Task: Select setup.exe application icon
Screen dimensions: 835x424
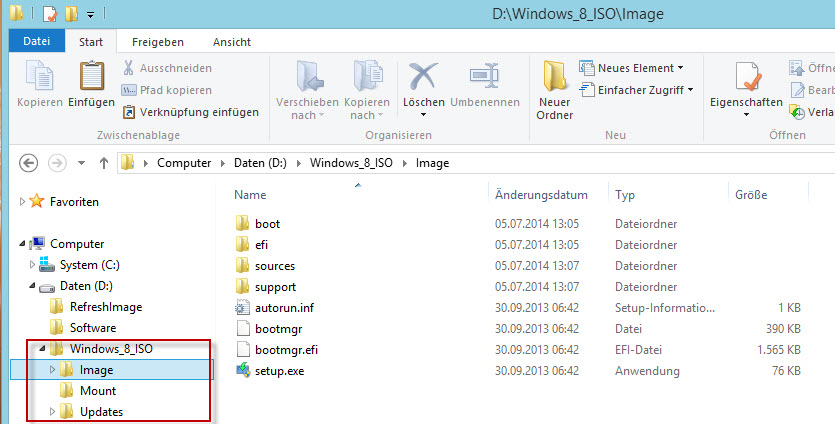Action: 243,370
